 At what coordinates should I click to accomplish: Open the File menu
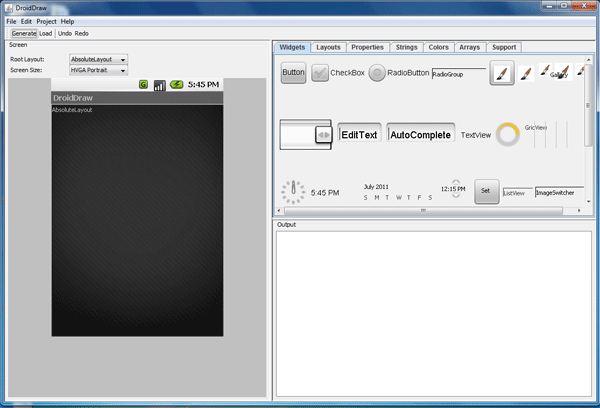tap(11, 21)
